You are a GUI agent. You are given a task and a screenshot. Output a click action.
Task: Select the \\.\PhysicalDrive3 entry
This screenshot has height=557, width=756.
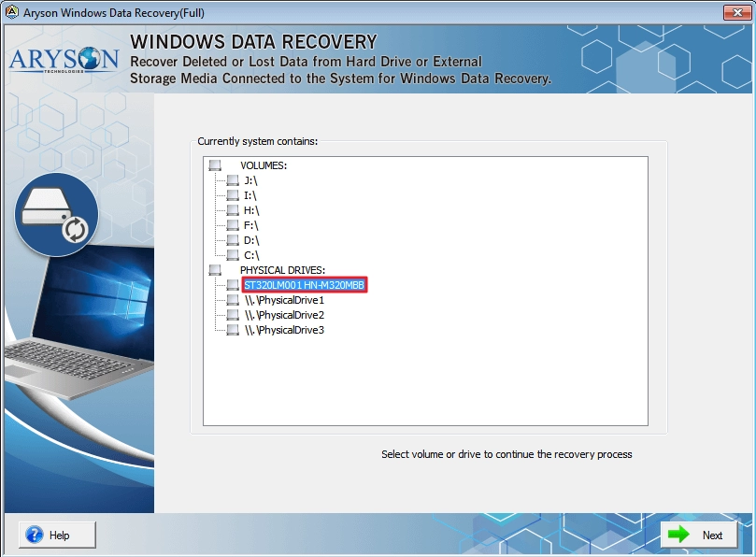[x=284, y=330]
